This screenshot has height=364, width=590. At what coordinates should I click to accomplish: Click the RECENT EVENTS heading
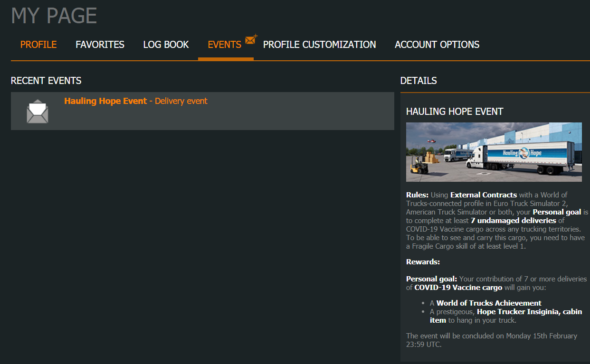(46, 81)
